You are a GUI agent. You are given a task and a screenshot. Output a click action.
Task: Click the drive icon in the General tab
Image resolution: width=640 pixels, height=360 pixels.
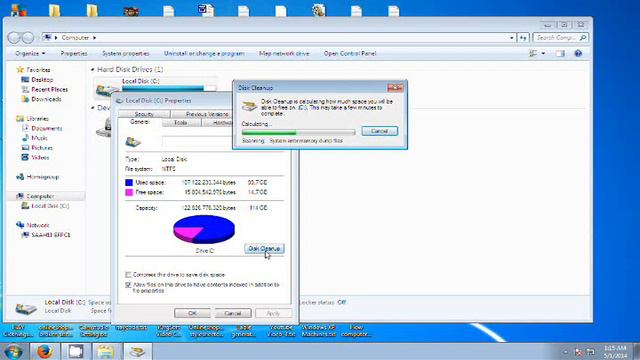(133, 142)
